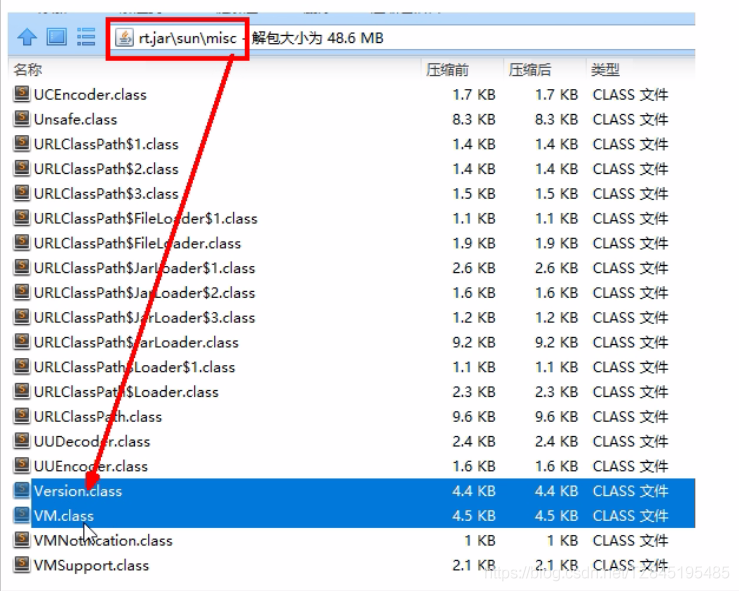Select the URLClassPath$JarLoader$1.class file name
This screenshot has width=739, height=591.
click(144, 268)
